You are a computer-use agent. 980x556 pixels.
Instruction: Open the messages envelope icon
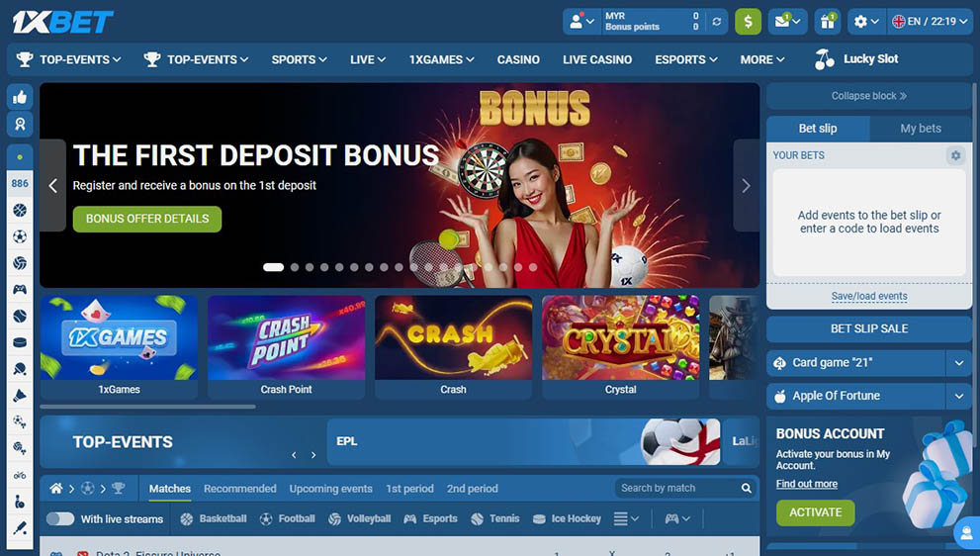[788, 22]
